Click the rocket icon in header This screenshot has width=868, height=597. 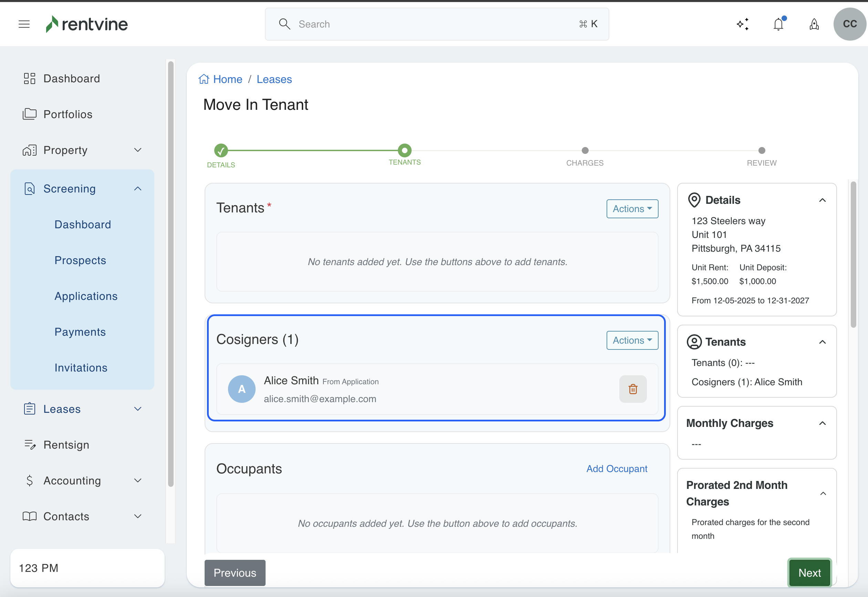point(814,24)
